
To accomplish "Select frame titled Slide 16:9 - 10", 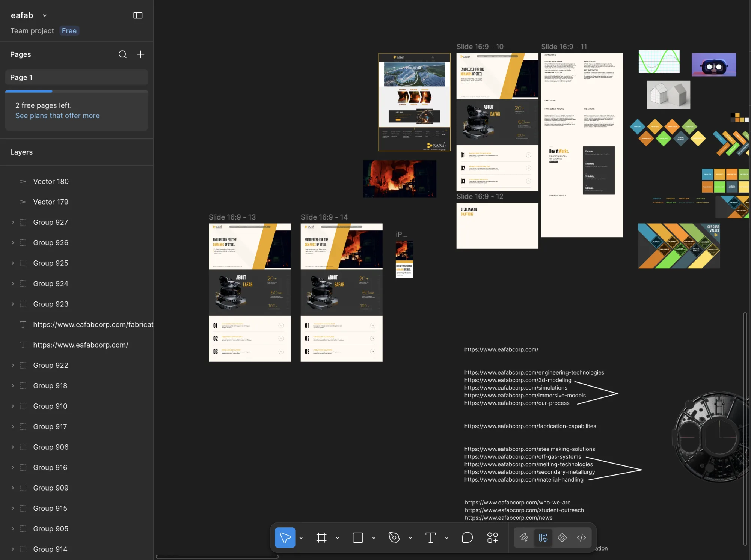I will coord(480,47).
